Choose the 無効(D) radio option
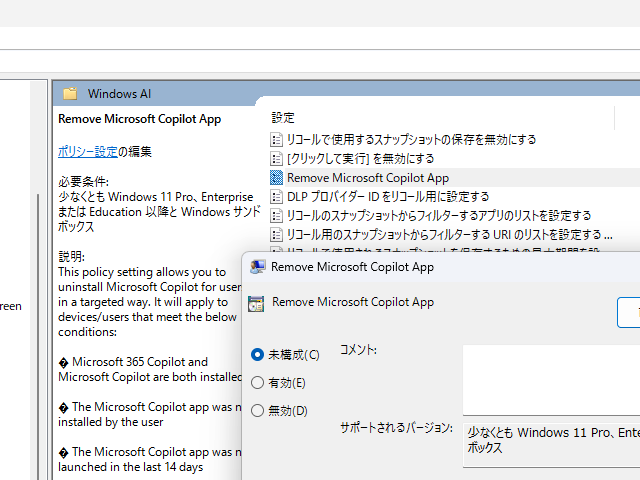This screenshot has height=480, width=640. coord(258,410)
